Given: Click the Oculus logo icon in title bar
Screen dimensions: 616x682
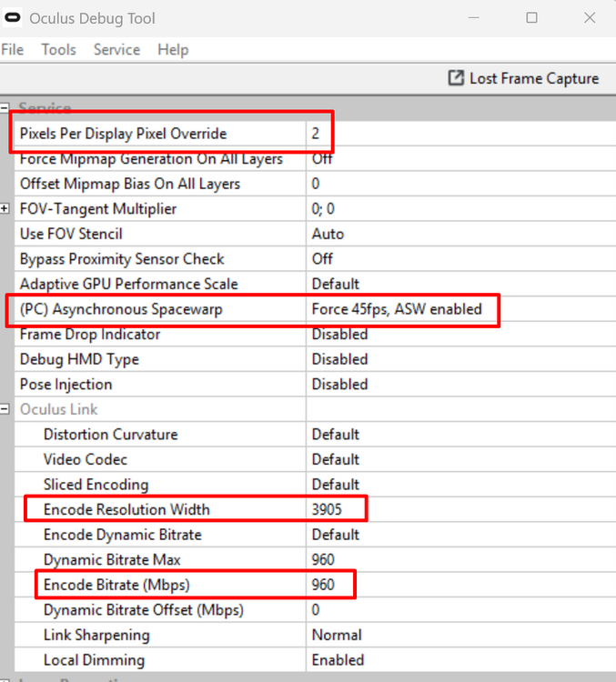Looking at the screenshot, I should pyautogui.click(x=12, y=18).
